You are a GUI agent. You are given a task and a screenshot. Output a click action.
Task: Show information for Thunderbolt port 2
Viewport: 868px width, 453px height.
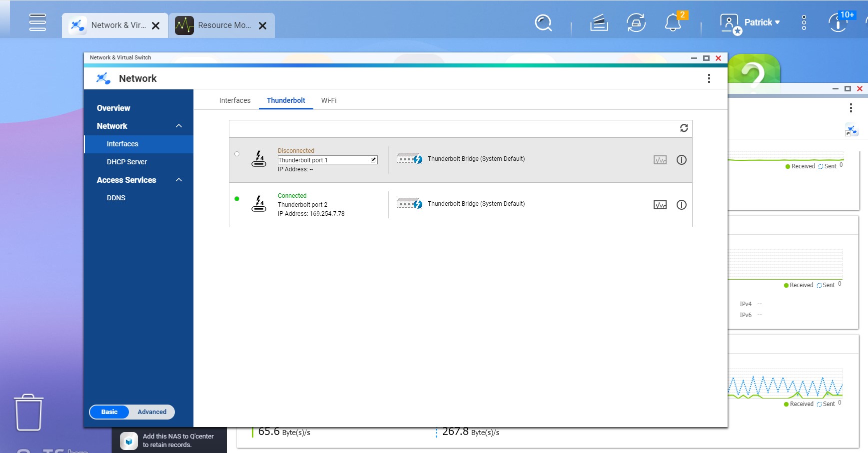tap(682, 205)
